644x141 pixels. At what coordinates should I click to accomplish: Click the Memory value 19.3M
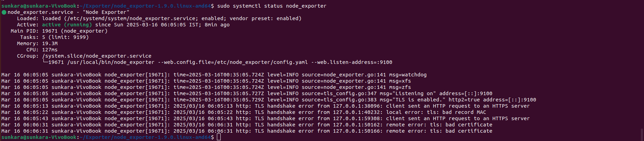coord(50,43)
